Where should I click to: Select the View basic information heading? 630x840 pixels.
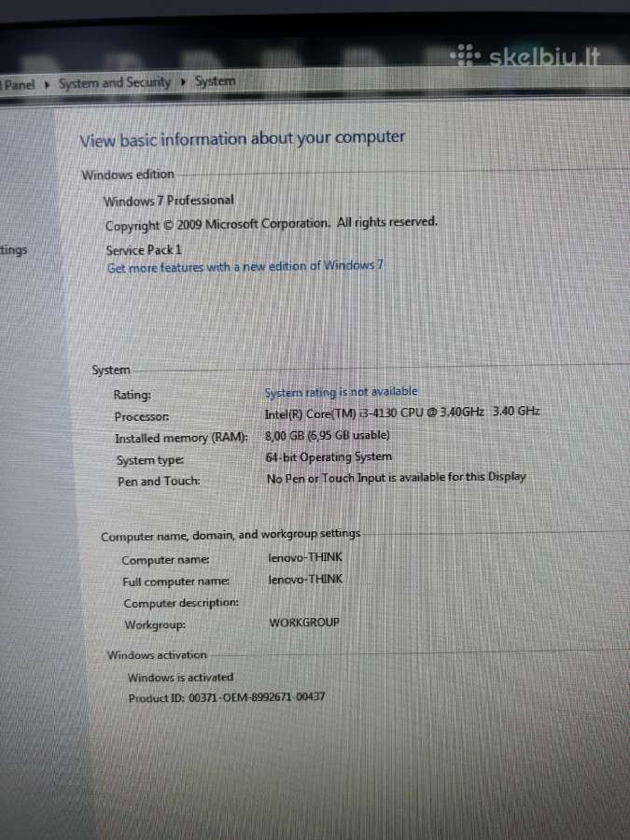[x=242, y=139]
